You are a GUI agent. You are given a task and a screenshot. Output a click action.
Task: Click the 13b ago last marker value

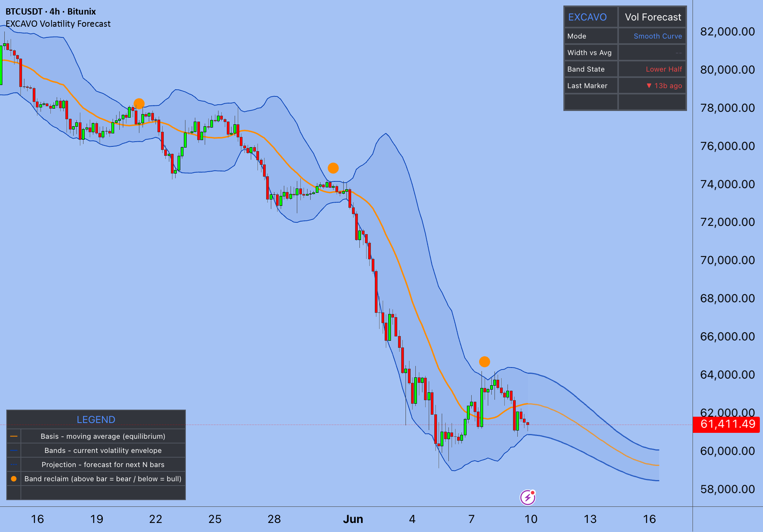[x=664, y=86]
